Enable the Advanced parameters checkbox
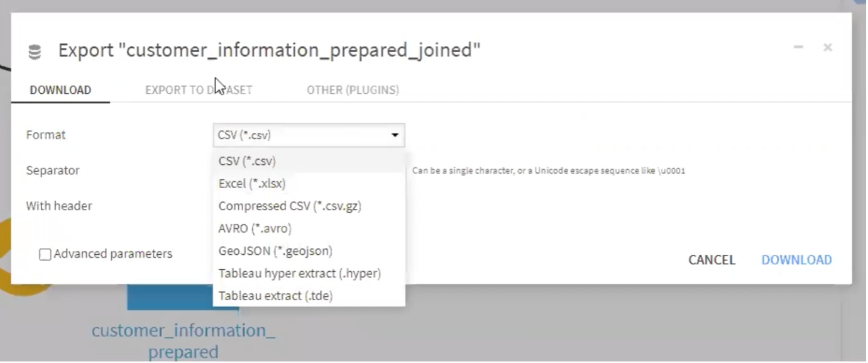The width and height of the screenshot is (868, 363). pos(45,254)
